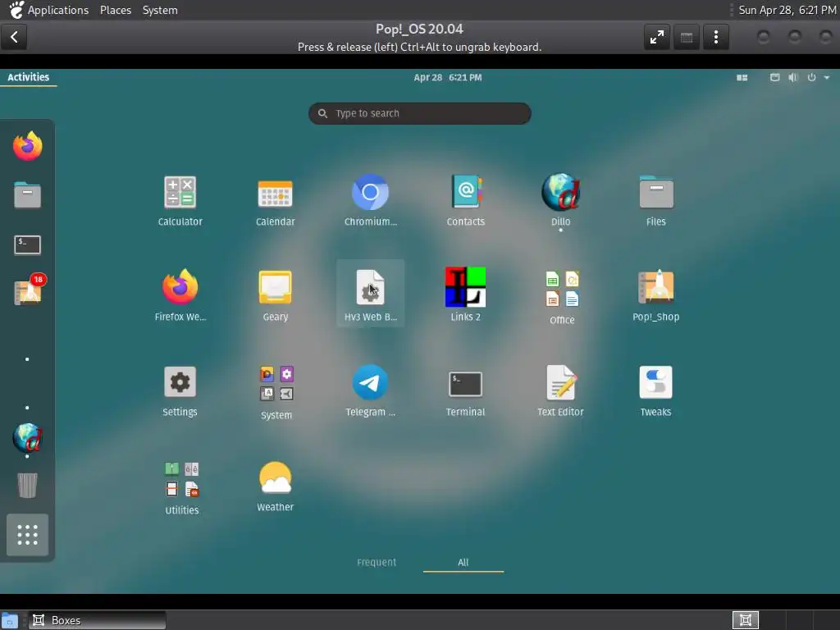Launch Firefox Web Browser from the grid
The image size is (840, 630).
pos(180,295)
